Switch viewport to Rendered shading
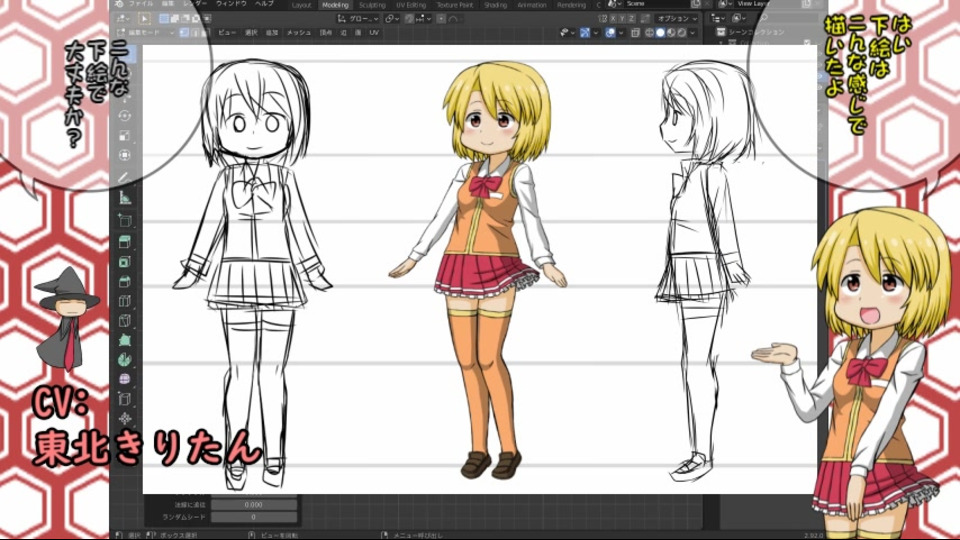Image resolution: width=960 pixels, height=540 pixels. [x=681, y=32]
